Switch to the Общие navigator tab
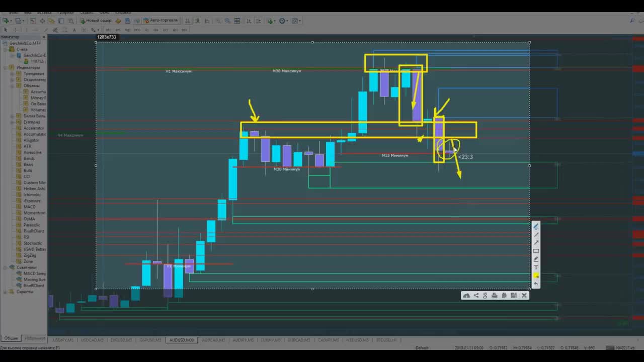This screenshot has width=644, height=362. coord(11,338)
